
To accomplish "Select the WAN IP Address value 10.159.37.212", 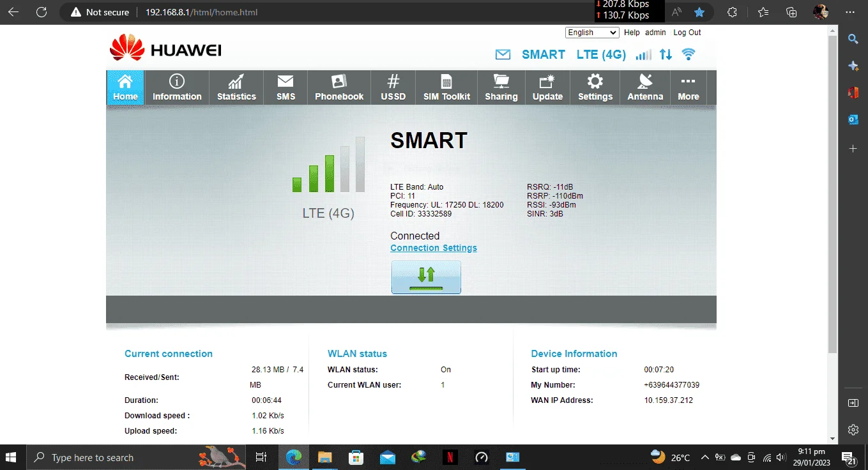I will 669,400.
